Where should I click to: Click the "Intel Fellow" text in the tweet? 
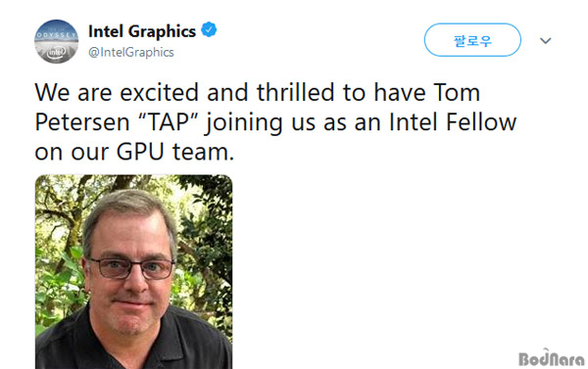pyautogui.click(x=453, y=122)
